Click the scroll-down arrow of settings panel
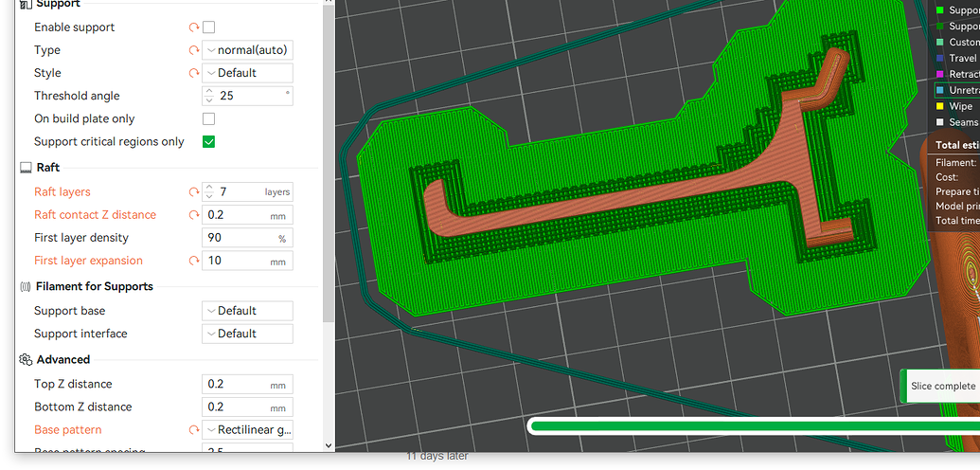This screenshot has height=470, width=980. coord(329,445)
